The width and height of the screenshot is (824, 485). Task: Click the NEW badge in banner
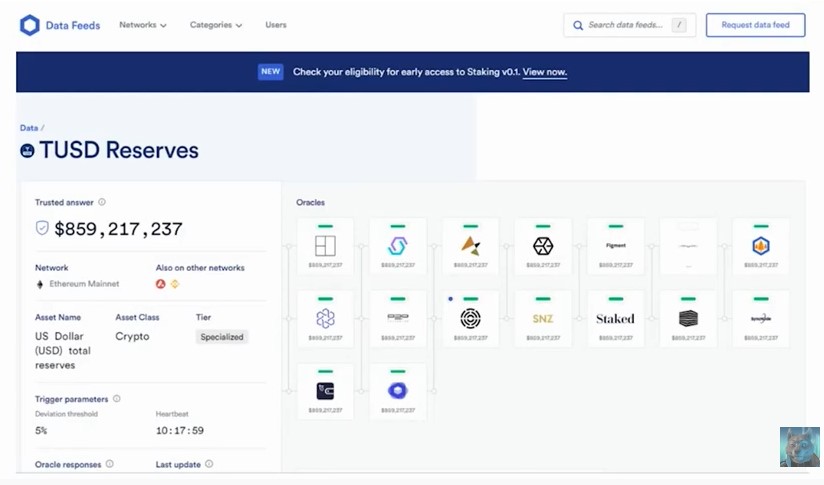pos(271,71)
